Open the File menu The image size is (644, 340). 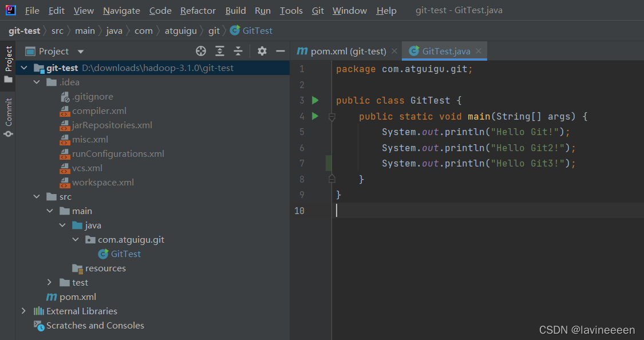click(x=32, y=11)
